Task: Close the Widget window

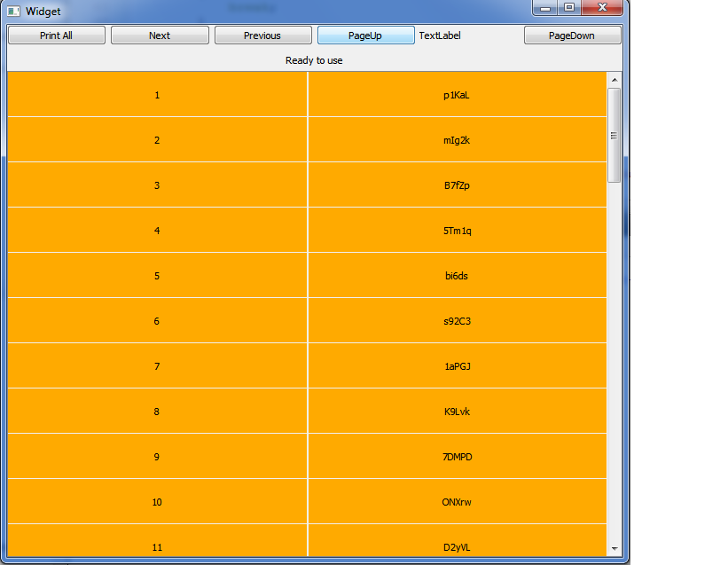Action: pos(603,8)
